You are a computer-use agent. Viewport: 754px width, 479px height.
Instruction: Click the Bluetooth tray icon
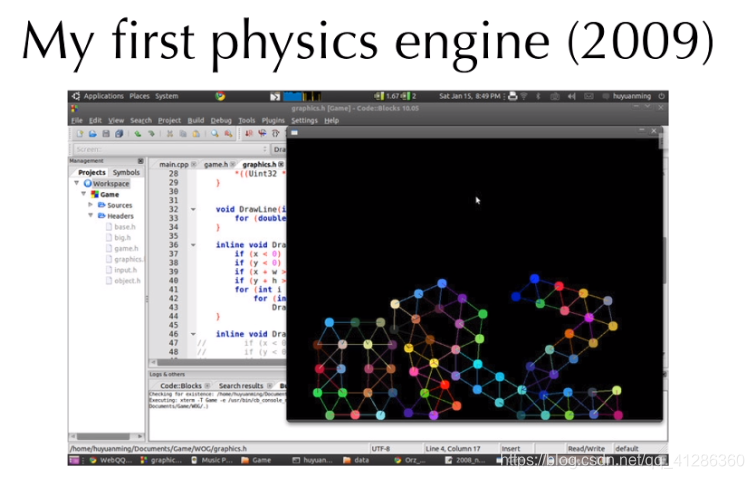(x=539, y=96)
